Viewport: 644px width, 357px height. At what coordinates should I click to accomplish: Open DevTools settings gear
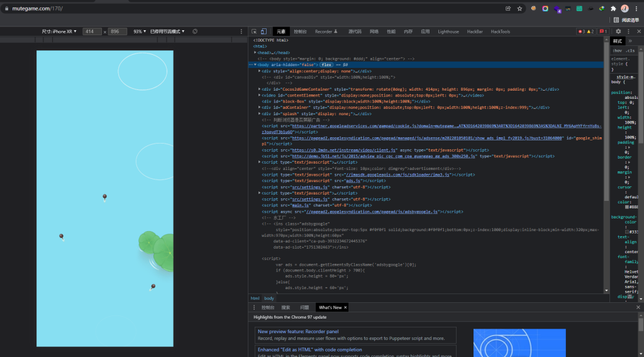[x=618, y=31]
